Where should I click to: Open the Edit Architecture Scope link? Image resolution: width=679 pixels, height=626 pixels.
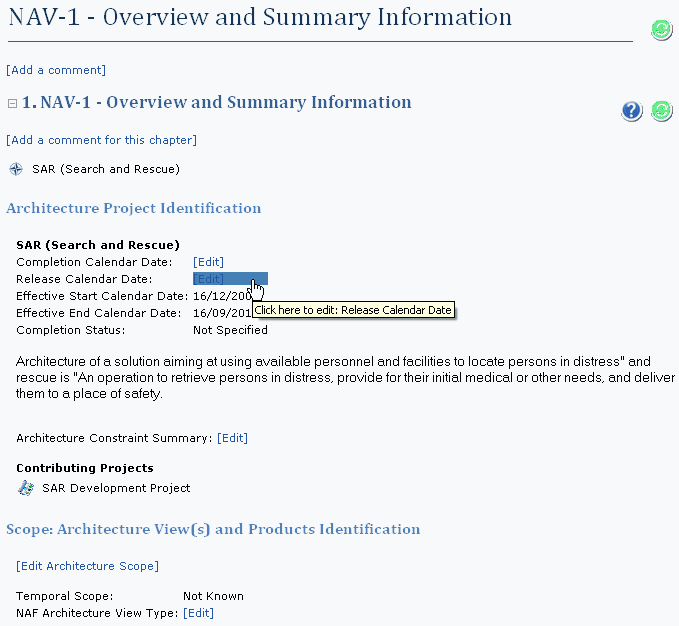87,566
